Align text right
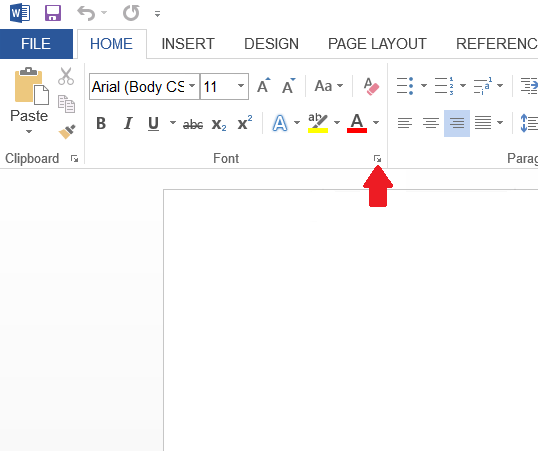538x451 pixels. 457,123
